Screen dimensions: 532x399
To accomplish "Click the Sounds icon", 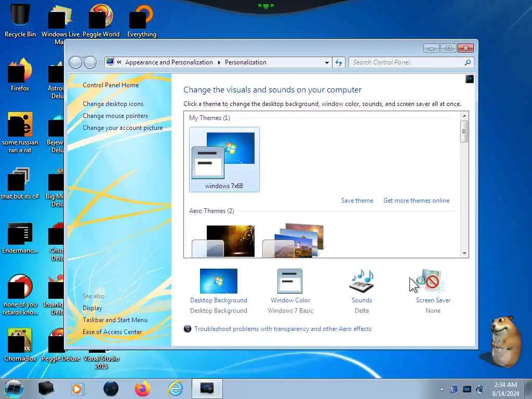I will click(x=362, y=281).
